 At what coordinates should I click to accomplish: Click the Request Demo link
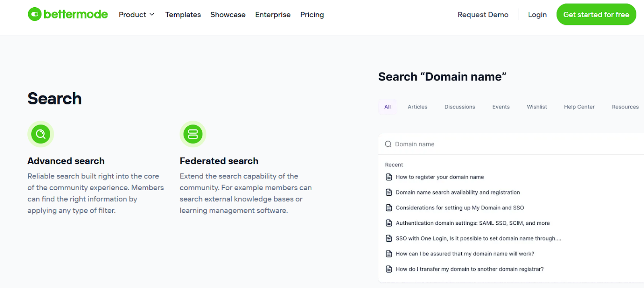[x=483, y=15]
